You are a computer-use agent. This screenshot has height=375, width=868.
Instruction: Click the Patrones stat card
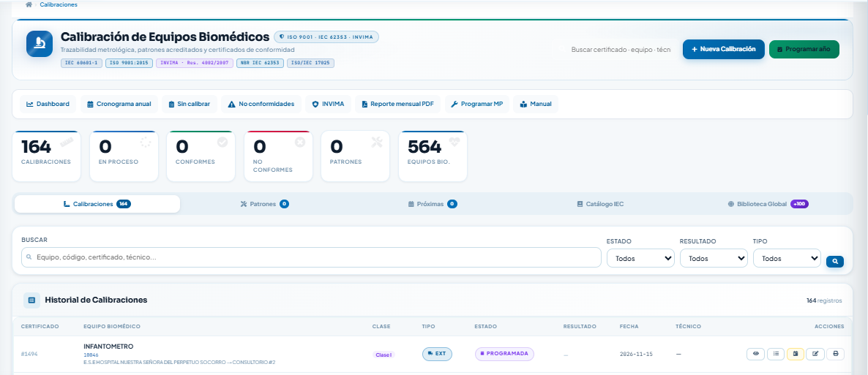tap(356, 156)
